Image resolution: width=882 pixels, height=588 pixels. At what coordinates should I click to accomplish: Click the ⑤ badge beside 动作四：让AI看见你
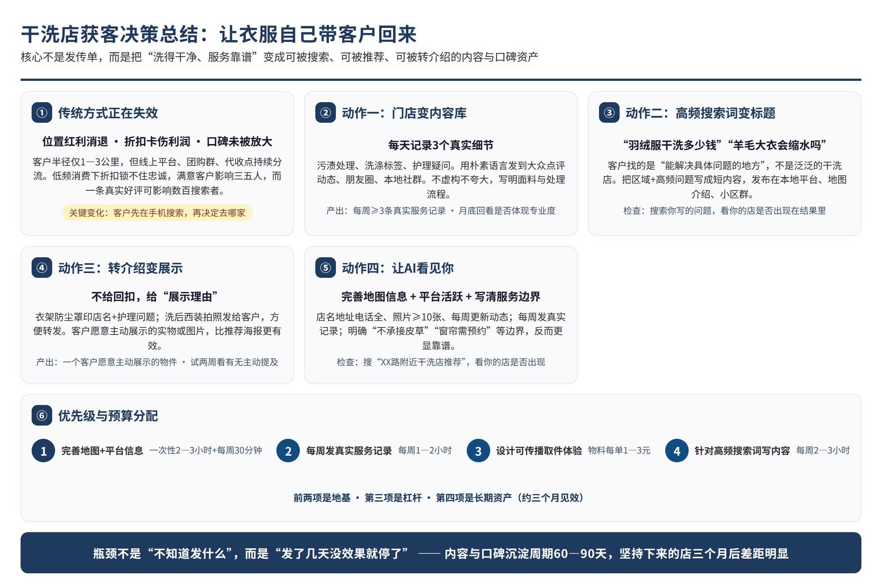point(326,268)
